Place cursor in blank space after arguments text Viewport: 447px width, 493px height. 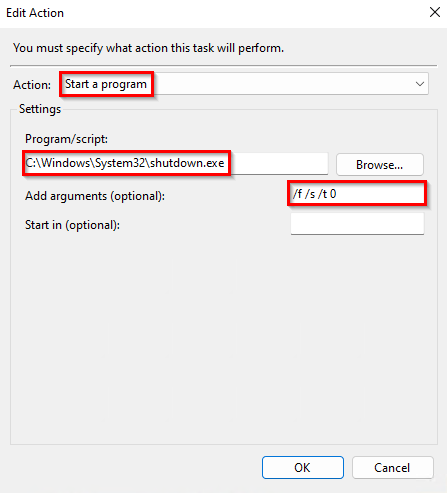380,194
